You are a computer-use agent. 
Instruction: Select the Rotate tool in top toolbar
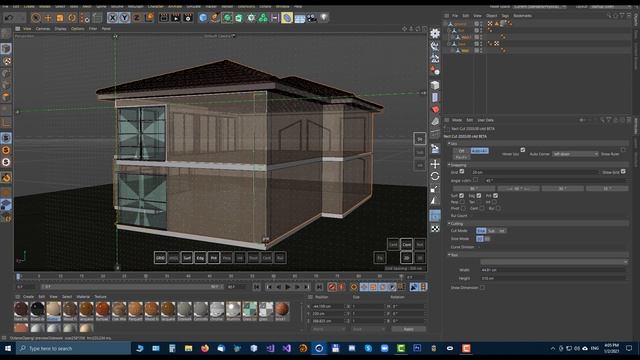pyautogui.click(x=72, y=18)
